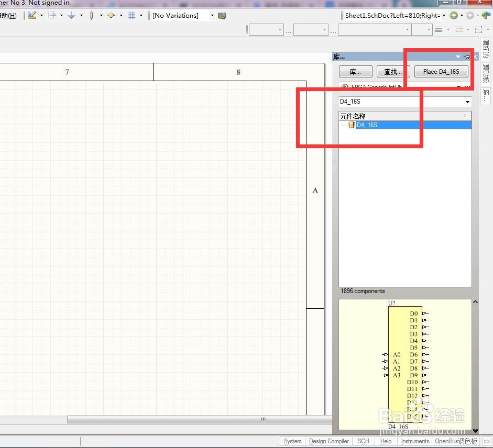
Task: Click the 1896 components count text
Action: [363, 291]
